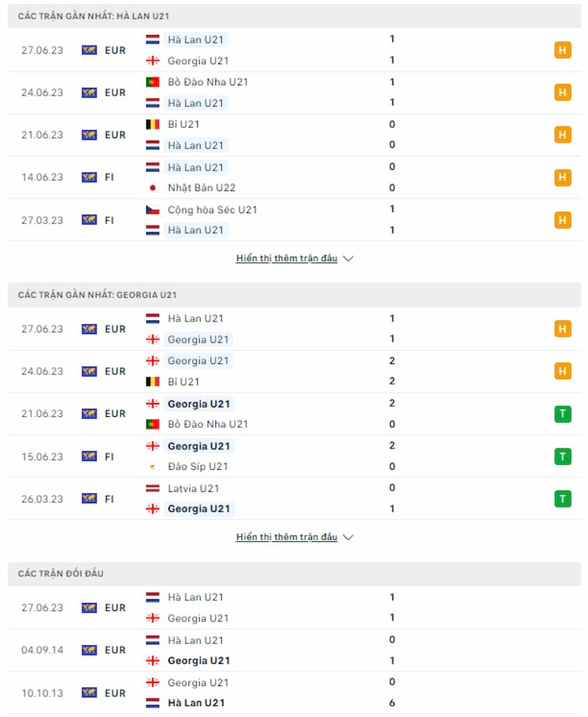Click chevron arrow beside first Hiển thị thêm trận đấu
Viewport: 588px width, 717px height.
point(348,258)
